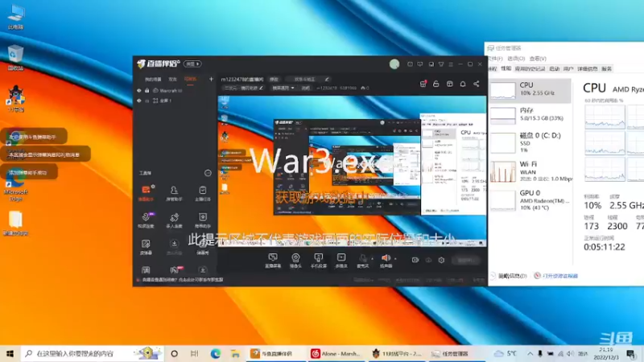Viewport: 644px width, 362px height.
Task: Open the 文件(F) menu in Task Manager
Action: pos(494,59)
